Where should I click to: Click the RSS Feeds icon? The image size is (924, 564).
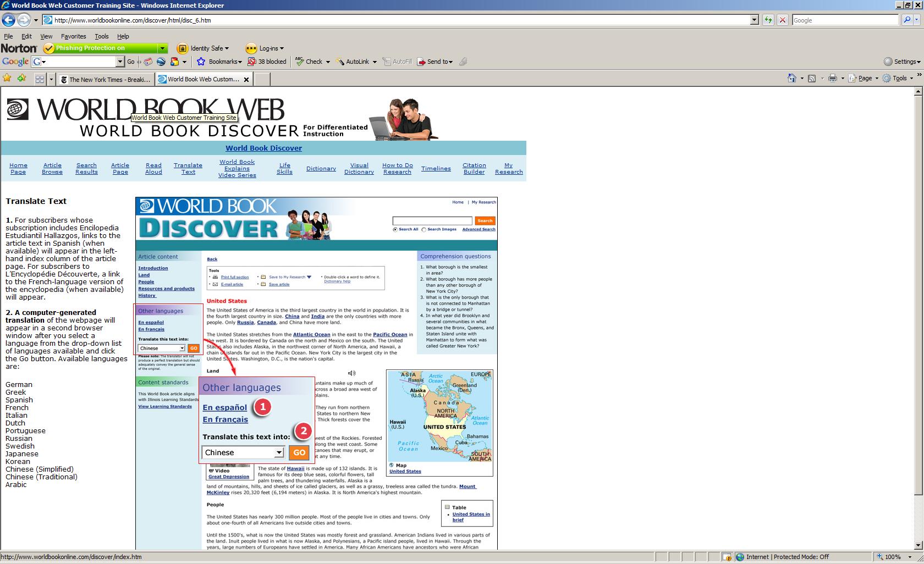pyautogui.click(x=812, y=78)
